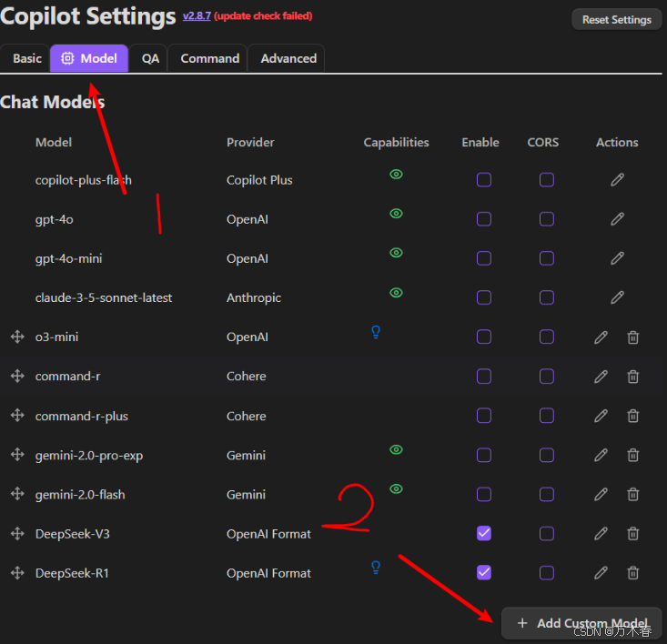The image size is (667, 644).
Task: Delete the gemini-2.0-flash model
Action: point(633,495)
